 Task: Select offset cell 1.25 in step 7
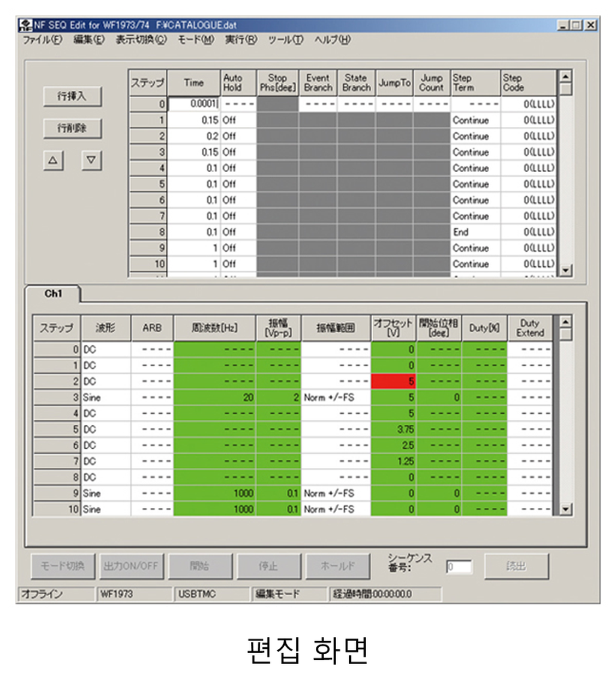coord(393,461)
